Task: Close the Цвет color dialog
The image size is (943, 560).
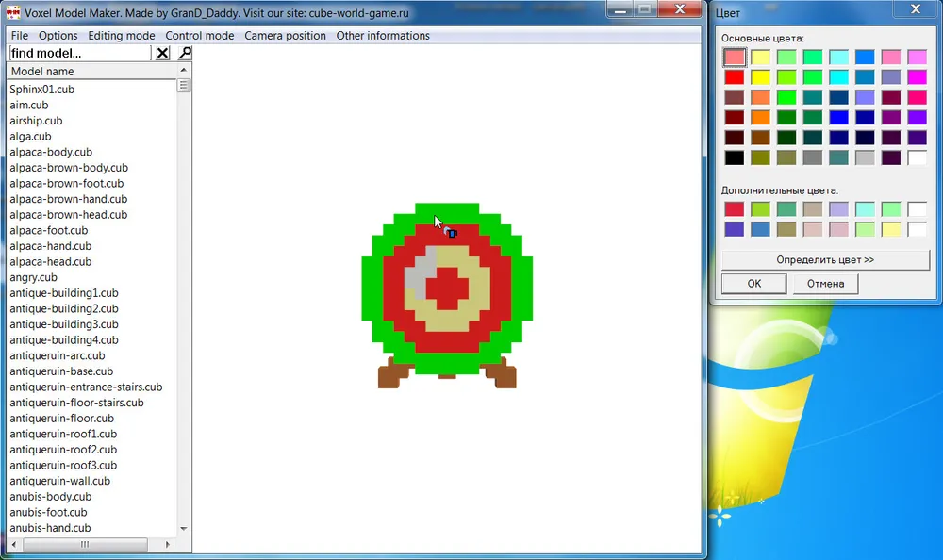Action: pos(914,9)
